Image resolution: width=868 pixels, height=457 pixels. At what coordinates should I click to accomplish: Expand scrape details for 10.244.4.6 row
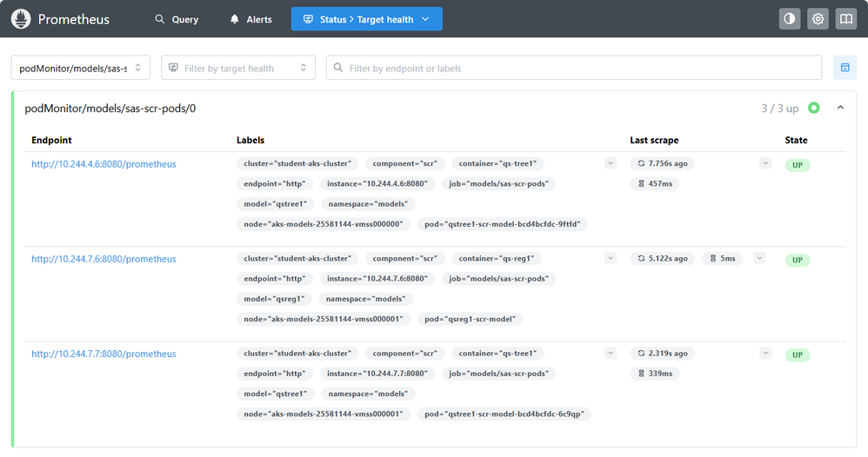765,163
